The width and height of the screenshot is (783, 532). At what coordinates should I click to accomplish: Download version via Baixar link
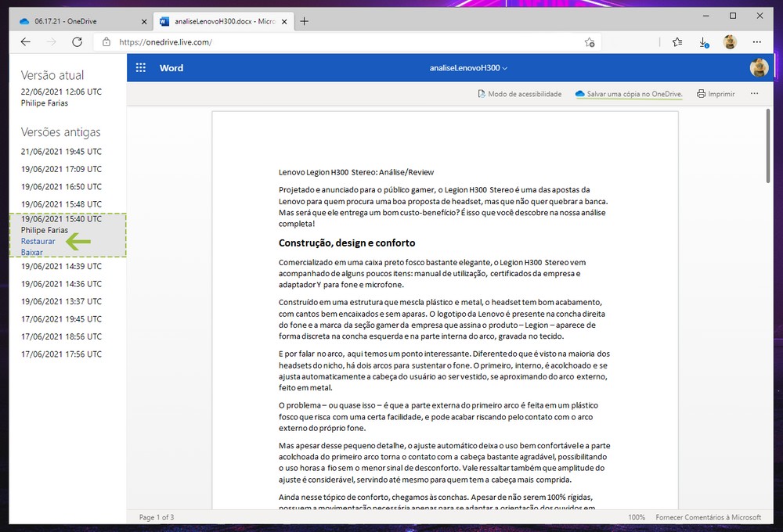click(x=31, y=252)
